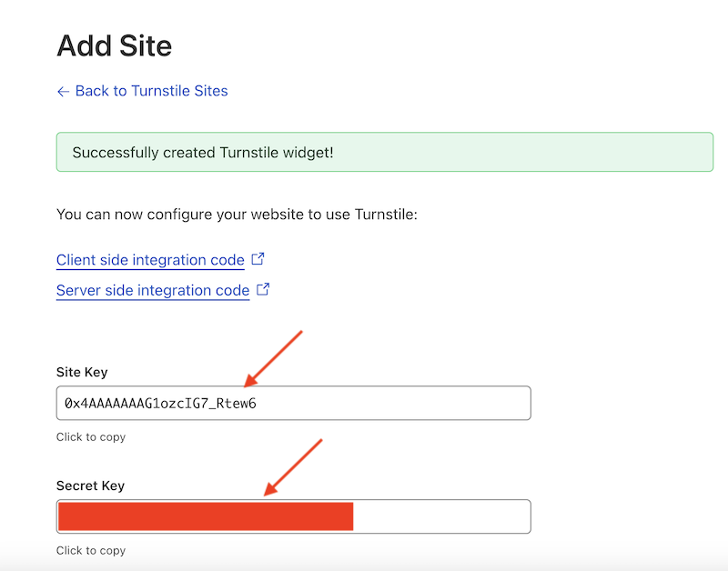Click 'Click to copy' under Site Key

(x=91, y=437)
